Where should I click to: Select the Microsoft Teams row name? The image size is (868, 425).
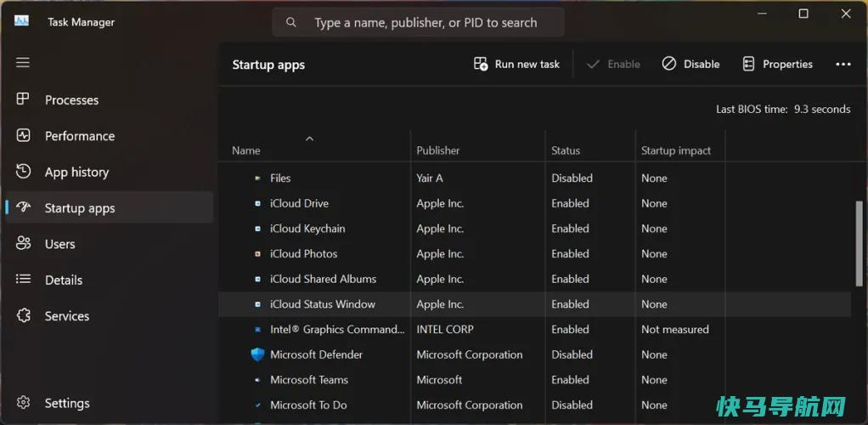[x=309, y=380]
